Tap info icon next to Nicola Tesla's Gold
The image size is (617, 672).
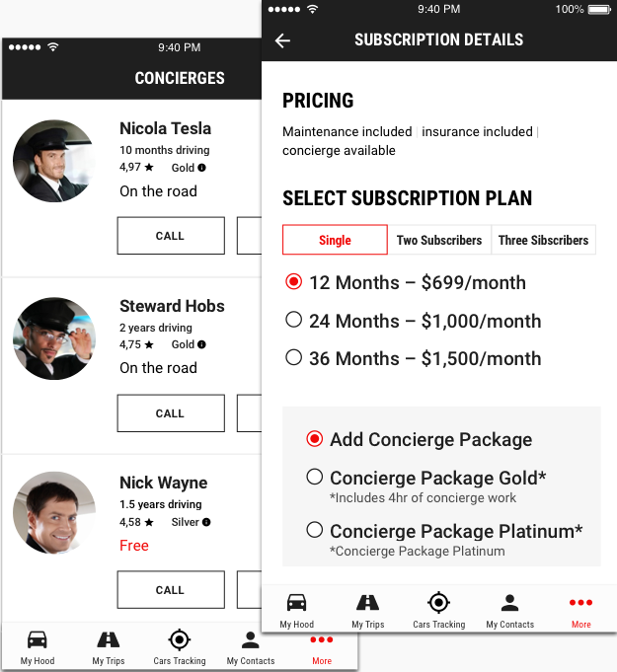[202, 168]
